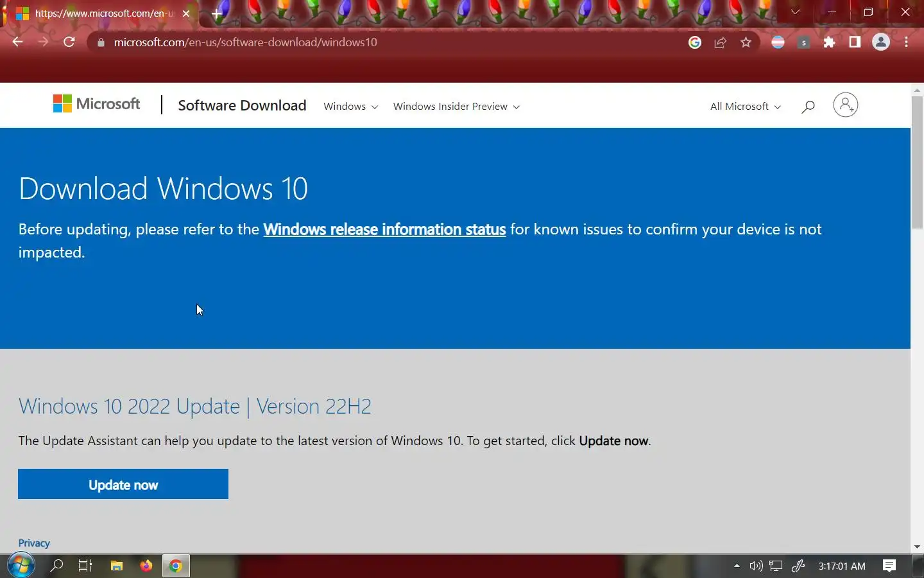Sign in with the account icon
924x578 pixels.
point(845,105)
